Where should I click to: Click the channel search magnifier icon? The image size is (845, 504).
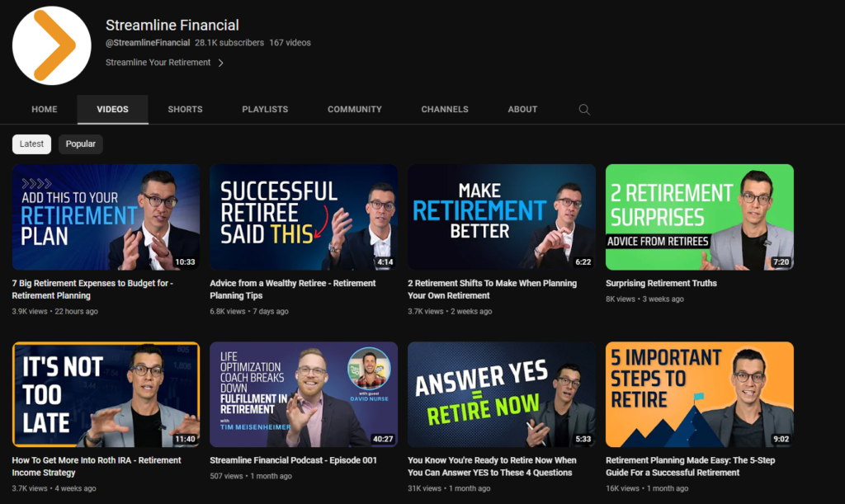tap(584, 110)
